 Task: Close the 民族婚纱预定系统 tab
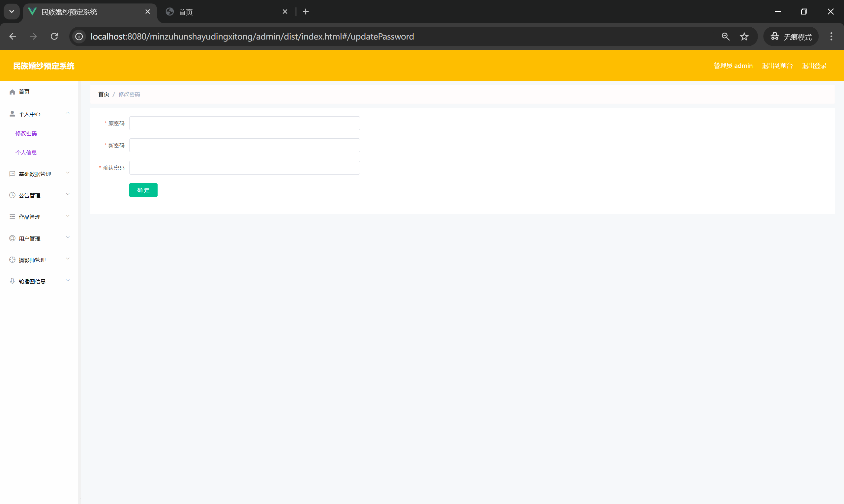pyautogui.click(x=147, y=12)
